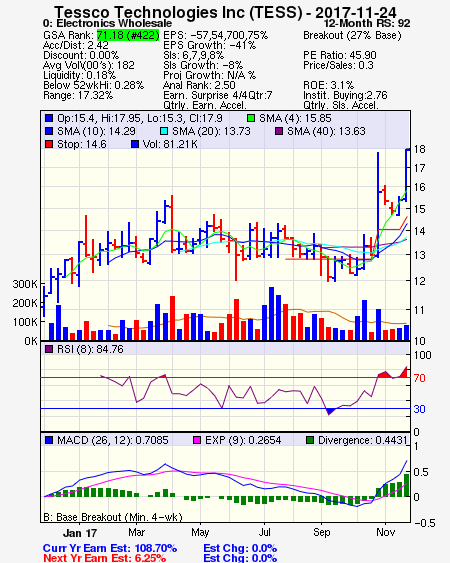The image size is (450, 563).
Task: Click the purple SMA (40) legend swatch
Action: 279,131
